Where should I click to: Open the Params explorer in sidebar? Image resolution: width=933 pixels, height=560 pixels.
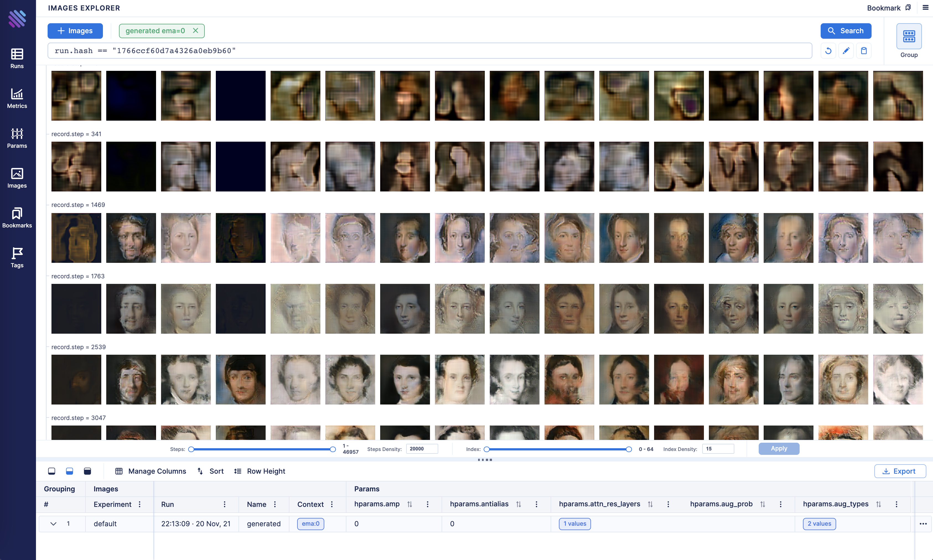coord(17,138)
